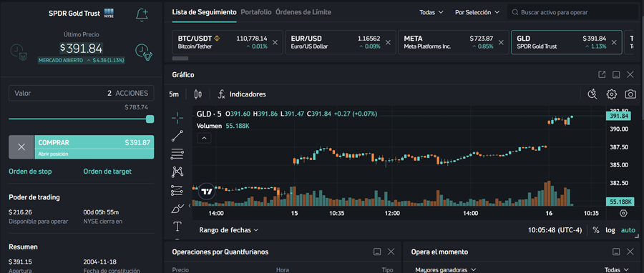Click the Orden de stop link

coord(30,172)
